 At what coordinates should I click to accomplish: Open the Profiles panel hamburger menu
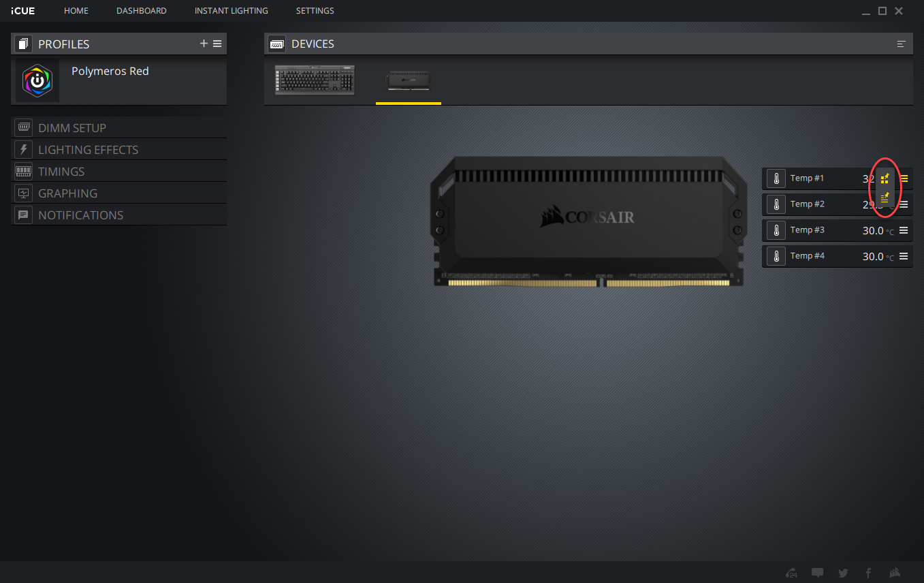pos(217,44)
